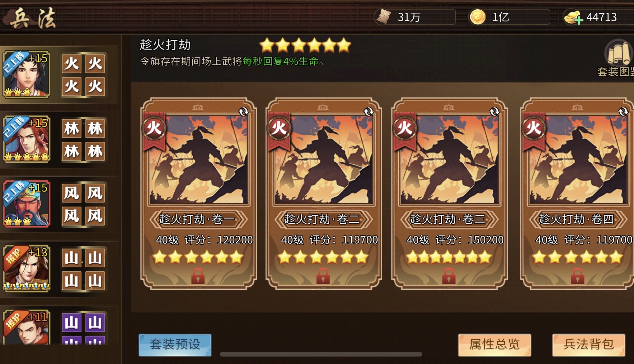Viewport: 634px width, 364px height.
Task: Open the 属性总览 button
Action: point(495,345)
